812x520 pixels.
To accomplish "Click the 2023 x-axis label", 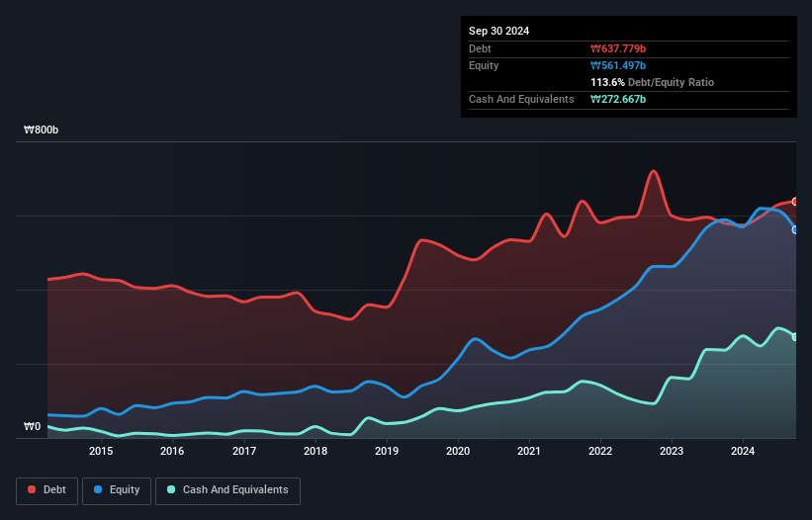I will pyautogui.click(x=672, y=451).
